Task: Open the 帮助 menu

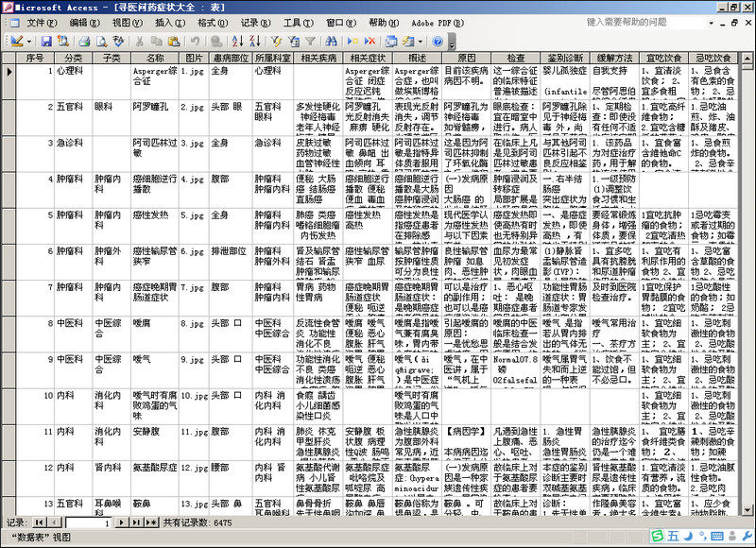Action: [384, 23]
